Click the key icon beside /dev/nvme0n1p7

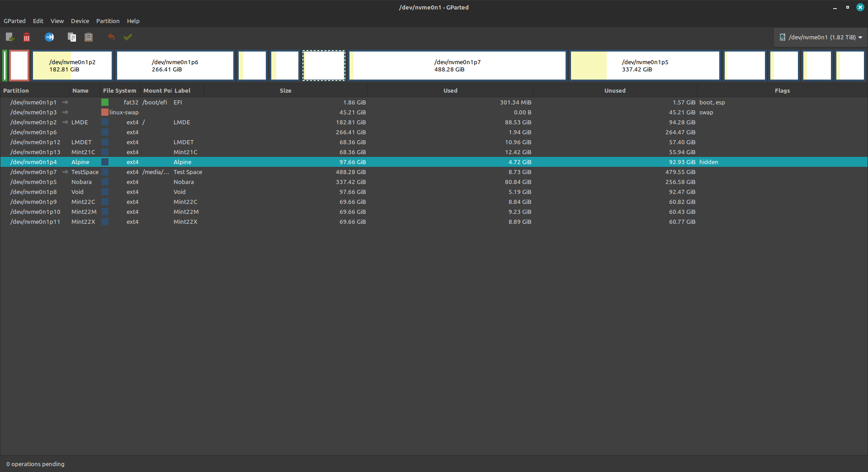coord(65,172)
